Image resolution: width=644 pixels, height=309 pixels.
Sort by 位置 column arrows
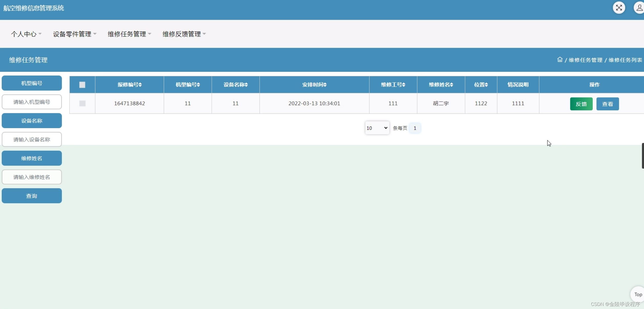(x=486, y=85)
